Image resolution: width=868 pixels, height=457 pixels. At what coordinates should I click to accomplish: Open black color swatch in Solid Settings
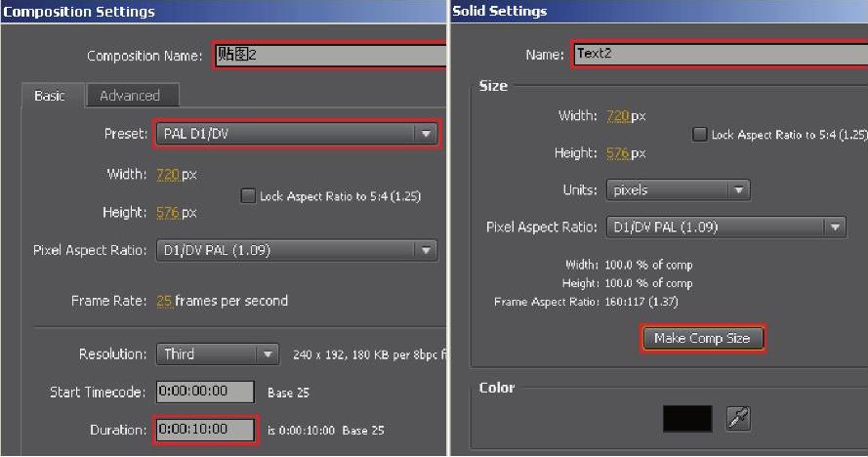coord(687,418)
